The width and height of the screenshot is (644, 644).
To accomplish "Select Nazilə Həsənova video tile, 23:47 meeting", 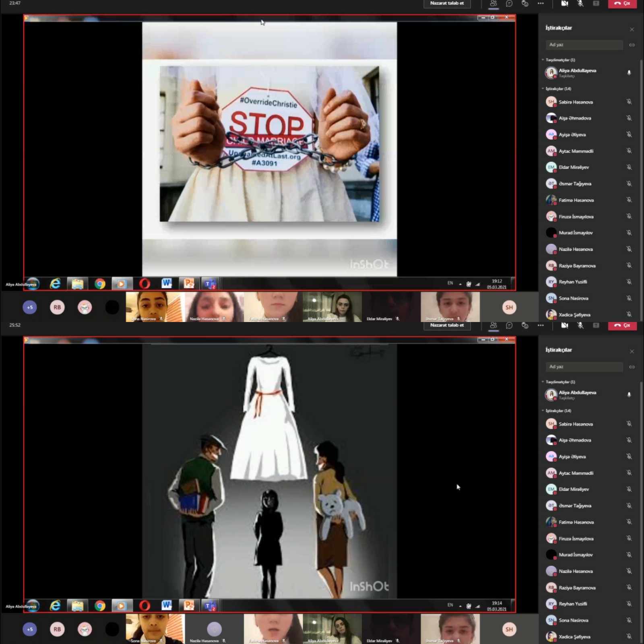I will (215, 307).
